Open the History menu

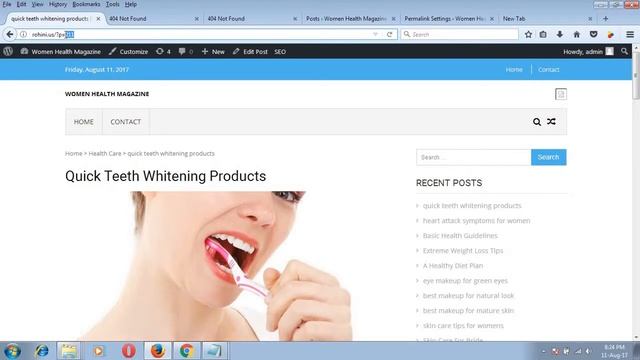[x=58, y=4]
